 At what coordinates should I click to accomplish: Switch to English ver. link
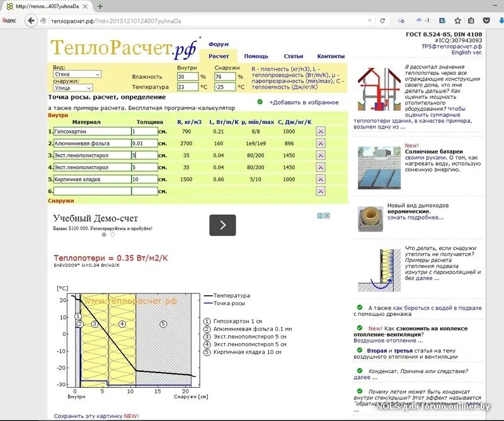(467, 52)
